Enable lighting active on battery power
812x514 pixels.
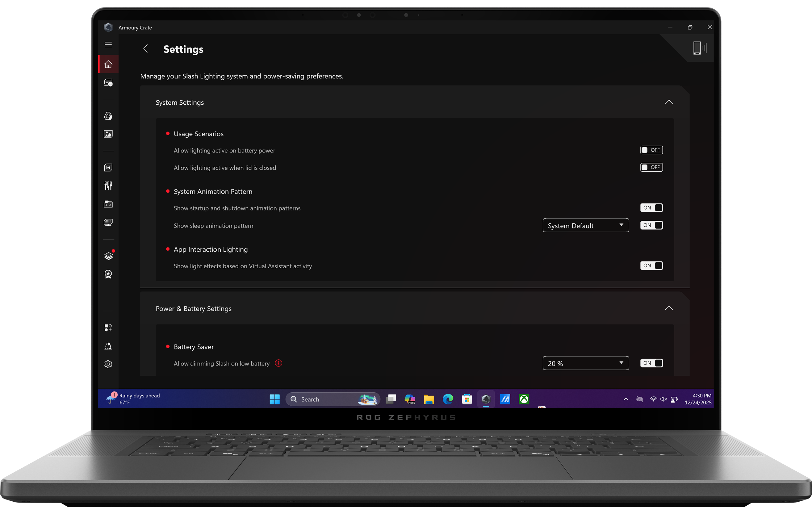pyautogui.click(x=651, y=150)
